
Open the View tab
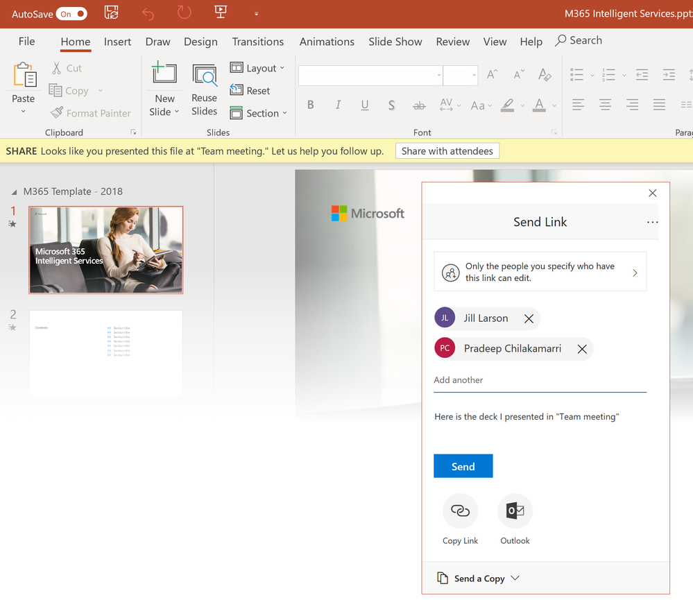[495, 42]
